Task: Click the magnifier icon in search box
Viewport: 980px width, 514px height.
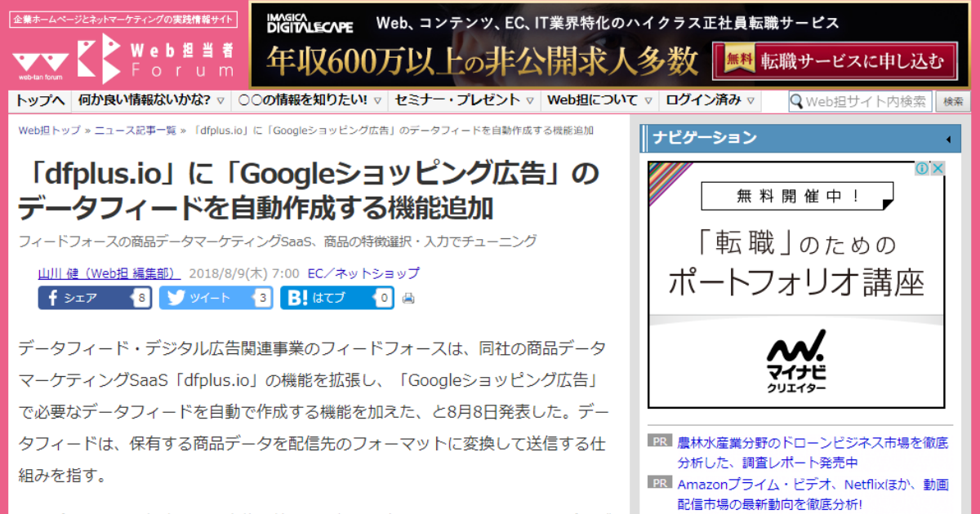Action: point(797,101)
